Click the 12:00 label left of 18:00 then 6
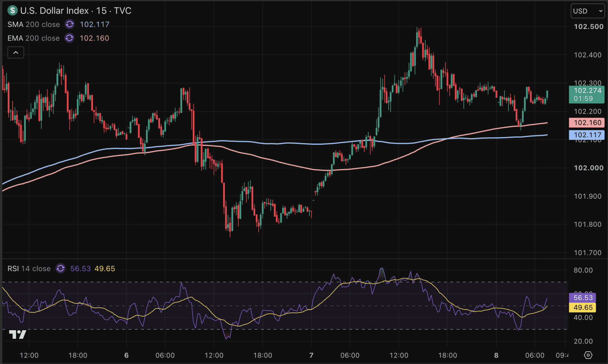Screen dimensions: 608x364 [29, 355]
